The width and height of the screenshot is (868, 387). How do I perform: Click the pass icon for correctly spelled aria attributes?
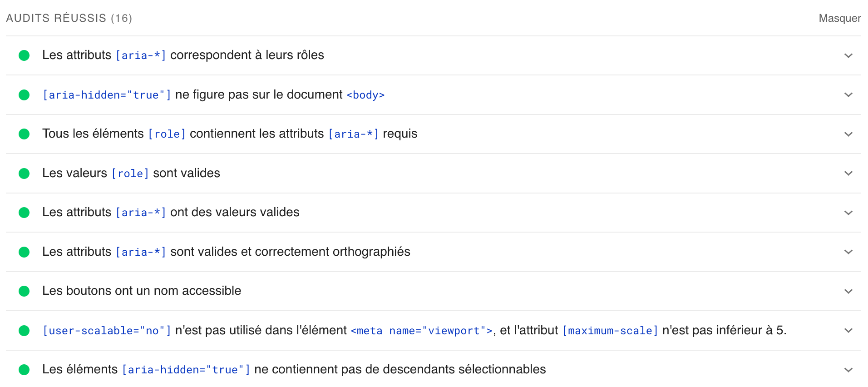coord(25,252)
